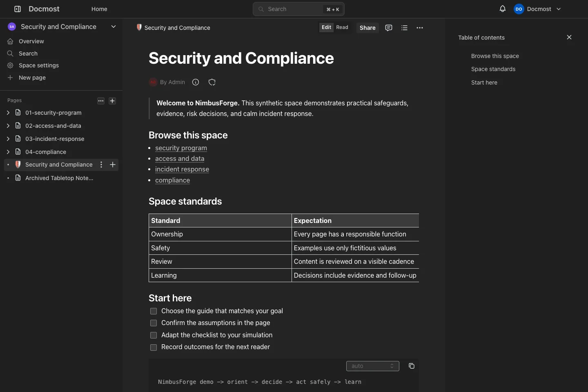
Task: Toggle the table of contents icon
Action: [404, 28]
